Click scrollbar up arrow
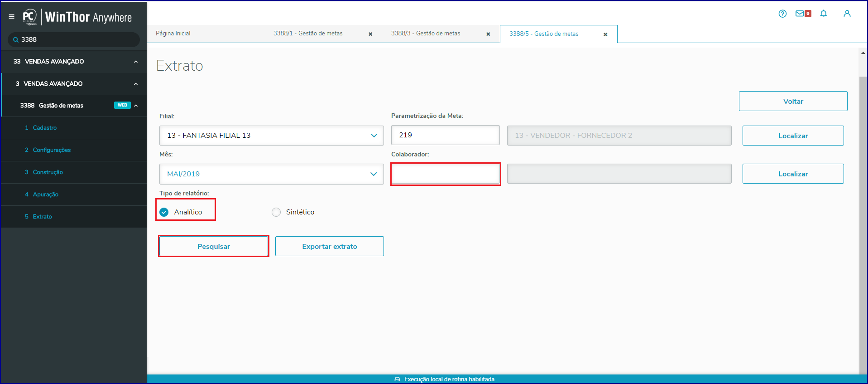The width and height of the screenshot is (868, 384). coord(863,53)
